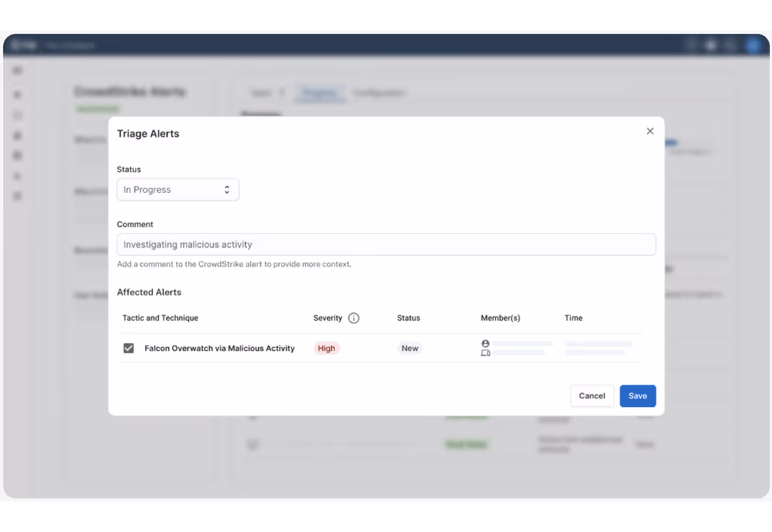The height and width of the screenshot is (532, 772).
Task: Switch to the Configuration tab
Action: coord(379,93)
